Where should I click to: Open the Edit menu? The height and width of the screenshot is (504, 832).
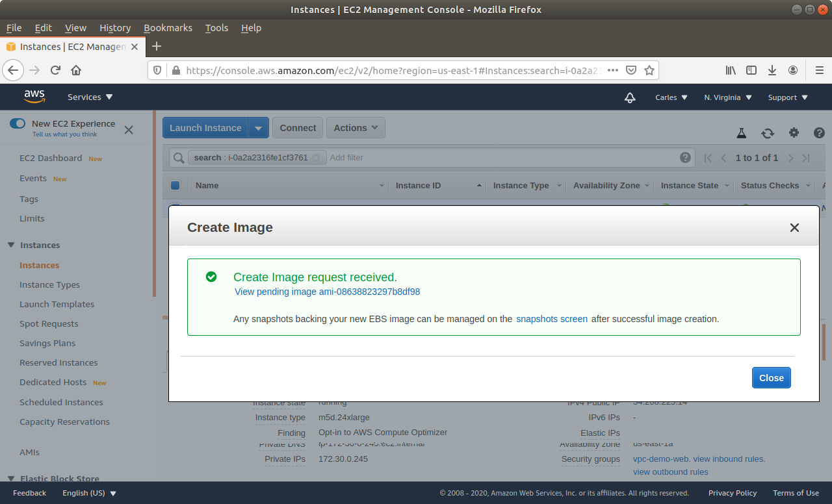pos(44,28)
